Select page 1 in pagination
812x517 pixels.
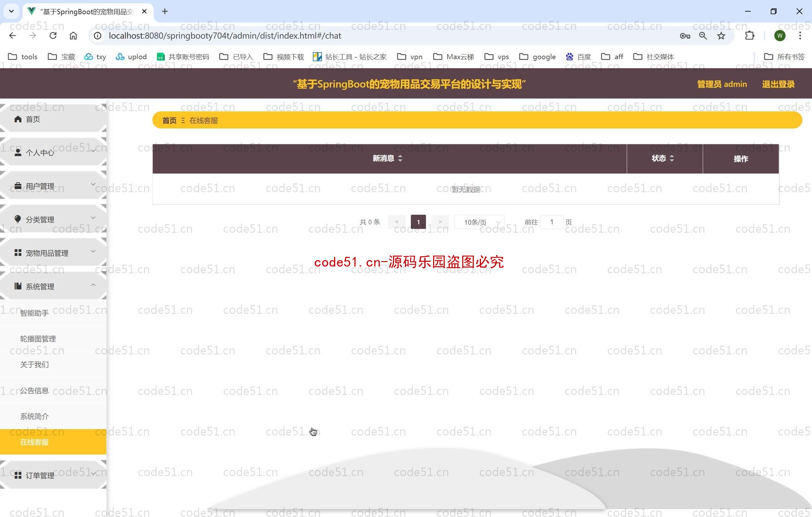(x=418, y=222)
